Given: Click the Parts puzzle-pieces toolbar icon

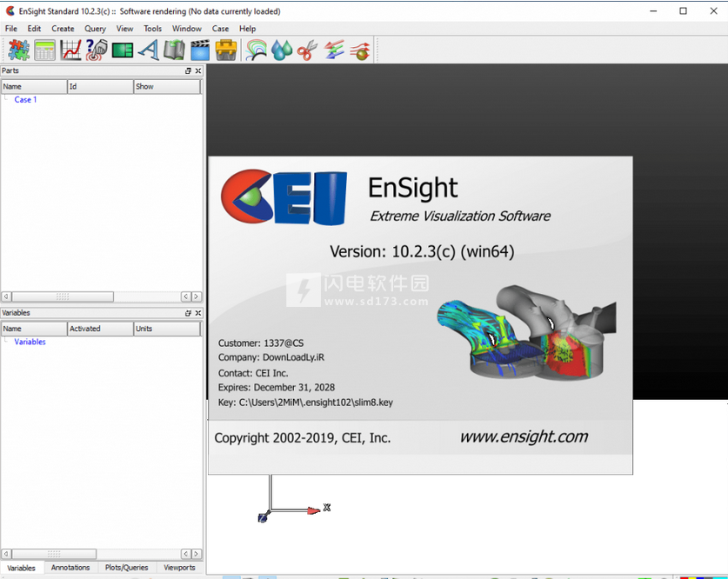Looking at the screenshot, I should coord(18,50).
